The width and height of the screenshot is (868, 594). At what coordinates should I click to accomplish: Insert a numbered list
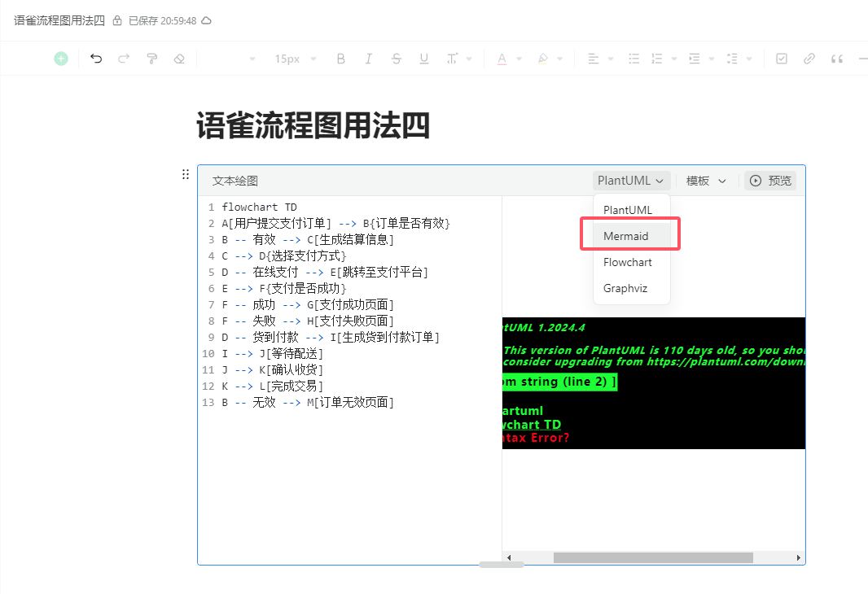[657, 59]
